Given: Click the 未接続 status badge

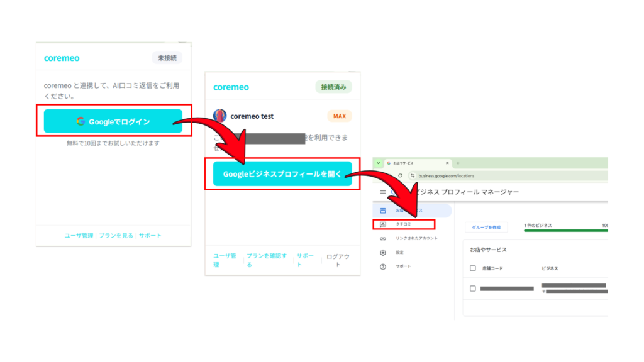Looking at the screenshot, I should 167,58.
